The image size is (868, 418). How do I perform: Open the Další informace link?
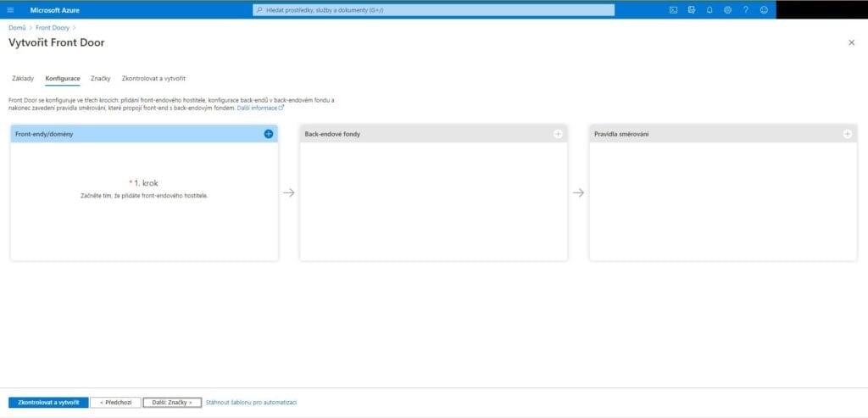(x=259, y=109)
